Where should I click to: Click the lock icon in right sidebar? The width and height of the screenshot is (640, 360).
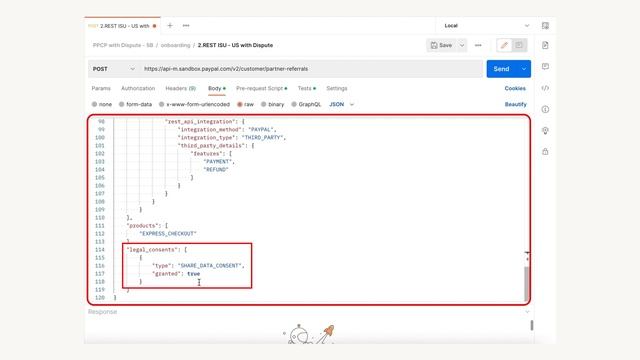(x=545, y=151)
